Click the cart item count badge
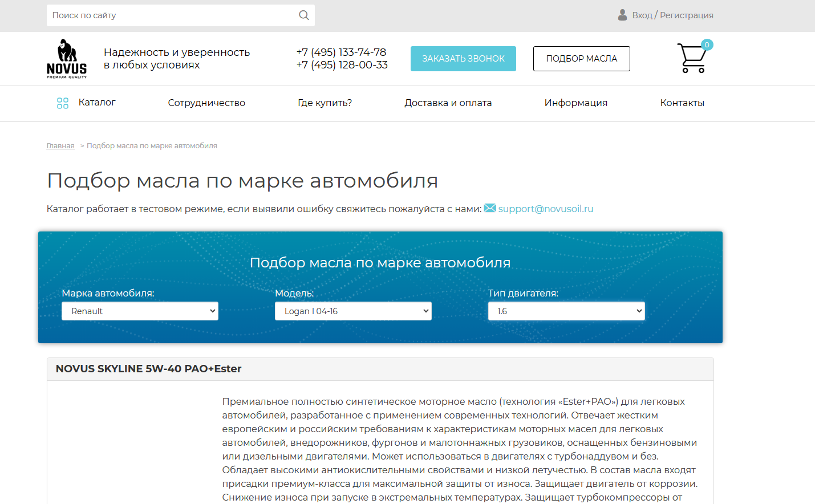815x504 pixels. 707,44
